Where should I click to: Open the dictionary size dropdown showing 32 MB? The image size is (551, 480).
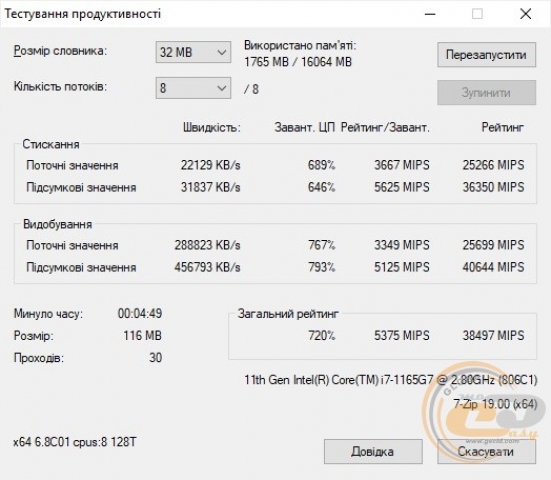193,52
